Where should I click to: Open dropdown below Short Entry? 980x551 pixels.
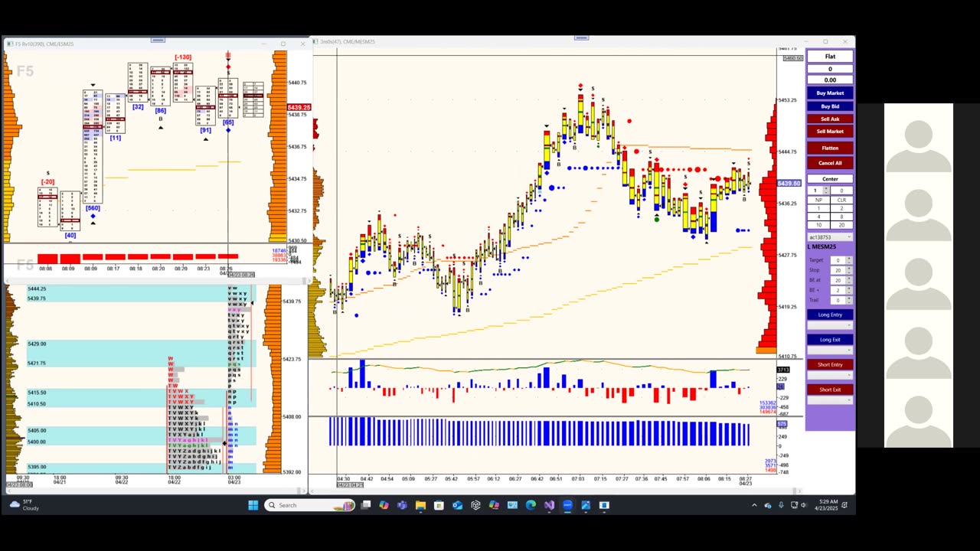(830, 375)
